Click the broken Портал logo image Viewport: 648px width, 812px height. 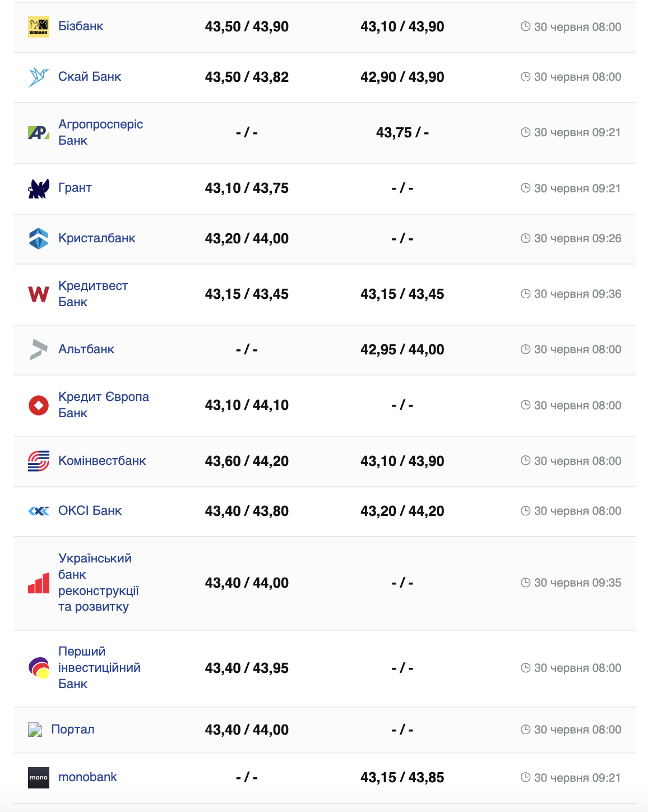35,730
